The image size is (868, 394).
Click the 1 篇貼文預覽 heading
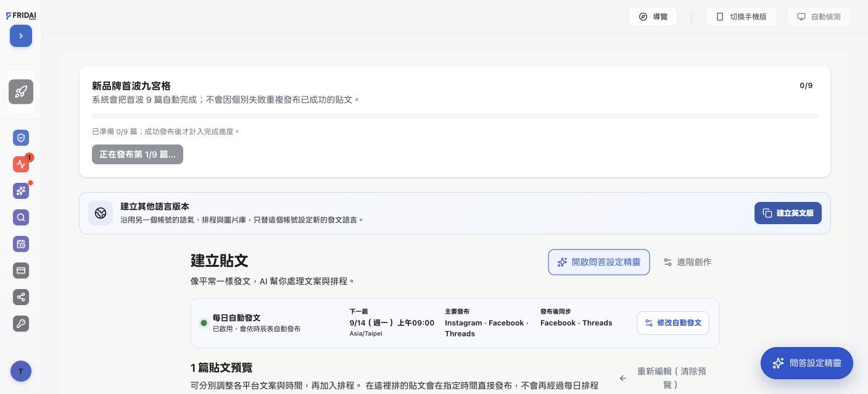click(x=221, y=367)
